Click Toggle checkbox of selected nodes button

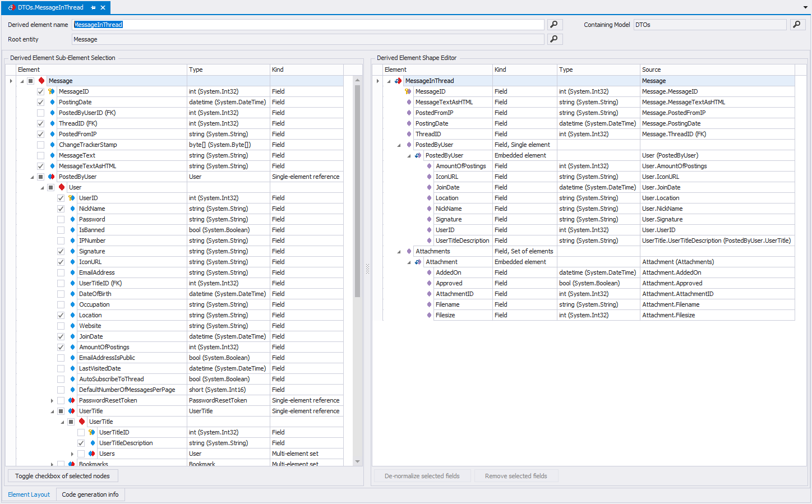[63, 476]
